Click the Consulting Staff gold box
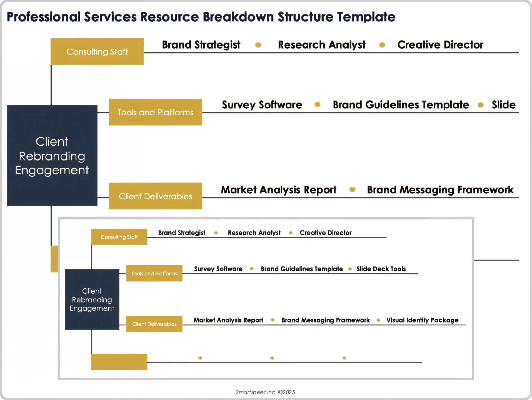This screenshot has height=400, width=532. tap(97, 51)
